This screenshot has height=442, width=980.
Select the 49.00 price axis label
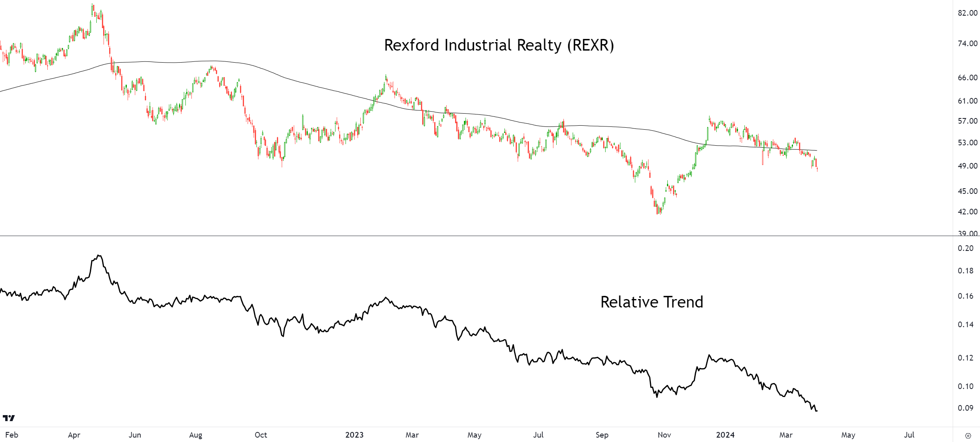(x=968, y=166)
